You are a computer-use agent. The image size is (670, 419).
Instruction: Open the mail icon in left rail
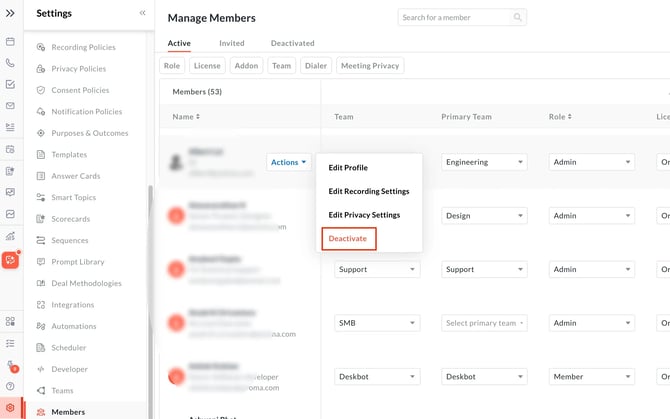pyautogui.click(x=10, y=105)
